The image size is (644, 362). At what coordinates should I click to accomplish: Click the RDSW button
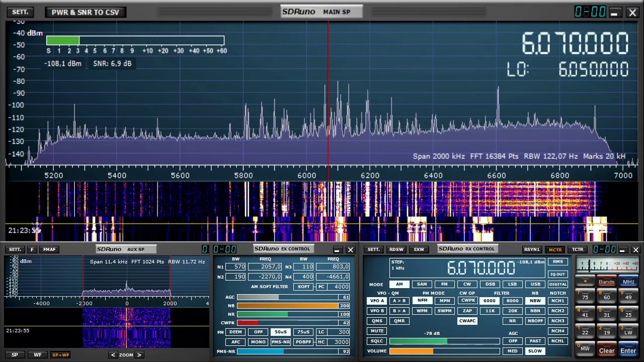click(396, 249)
